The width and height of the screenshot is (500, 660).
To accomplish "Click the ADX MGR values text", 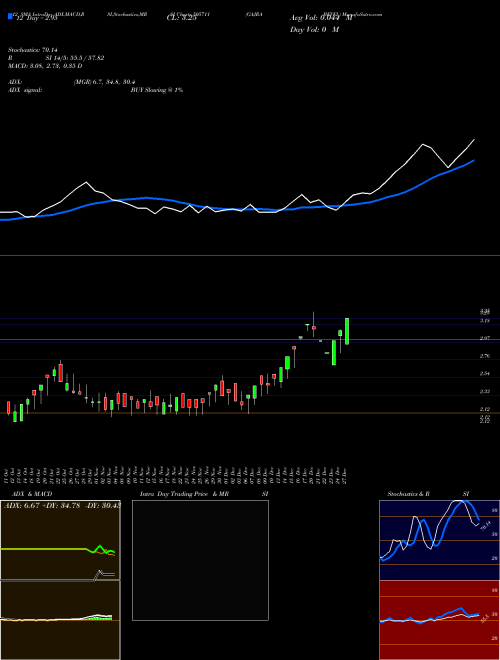I will click(x=104, y=82).
